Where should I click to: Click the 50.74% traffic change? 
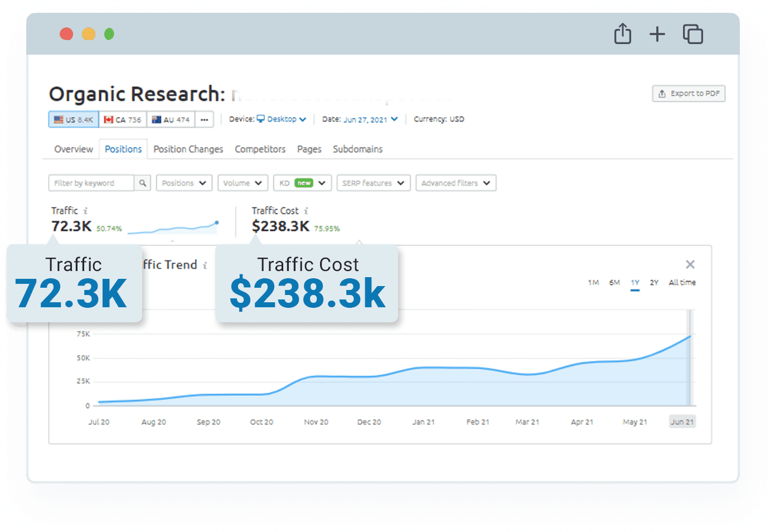click(109, 229)
